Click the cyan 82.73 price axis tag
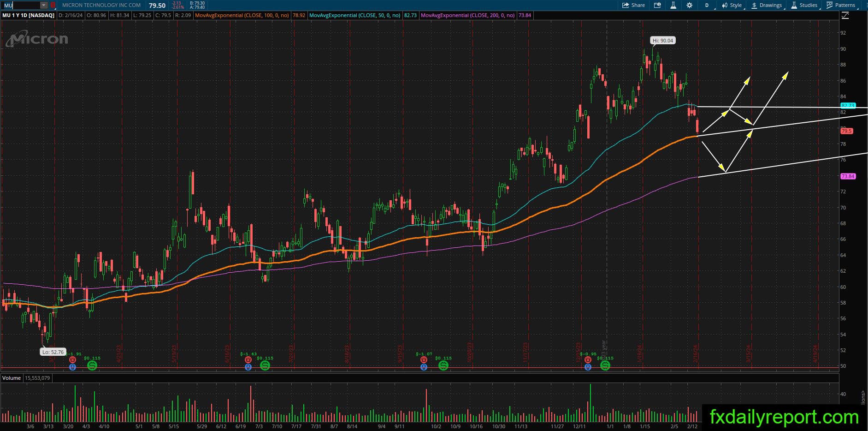868x431 pixels. click(x=848, y=106)
